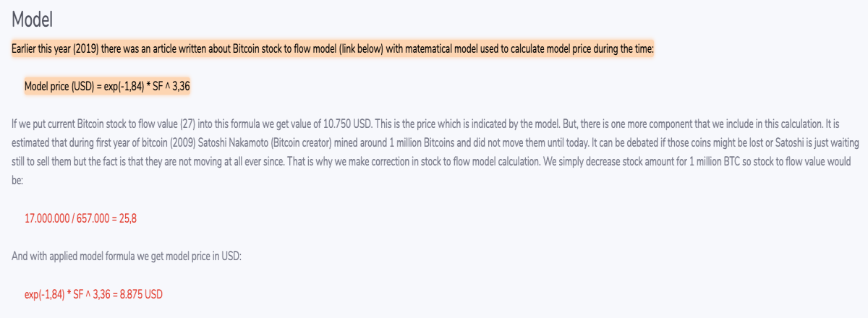Click the highlighted Model price formula
This screenshot has height=318, width=868.
click(108, 86)
